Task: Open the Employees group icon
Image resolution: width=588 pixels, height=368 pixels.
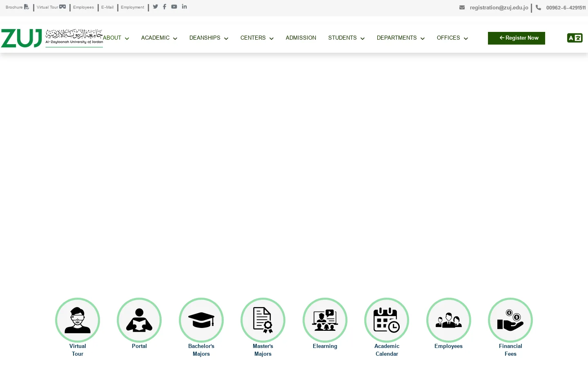Action: pos(449,320)
